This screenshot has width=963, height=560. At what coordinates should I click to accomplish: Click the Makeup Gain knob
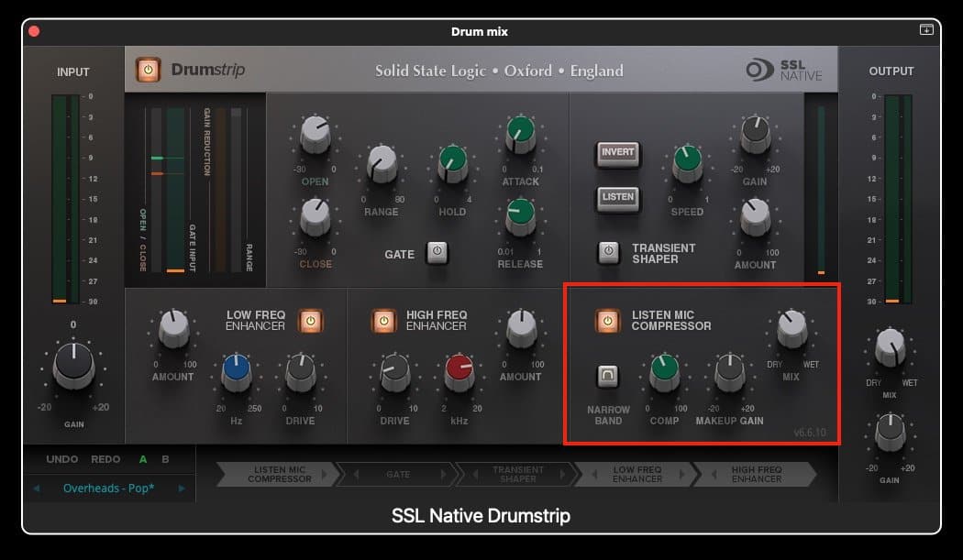(x=730, y=373)
